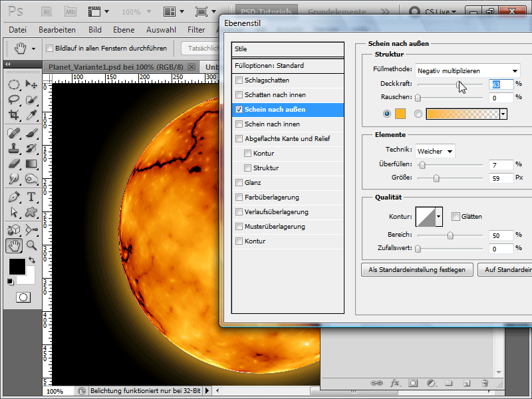This screenshot has height=399, width=532.
Task: Enable Schatten nach innen checkbox
Action: pyautogui.click(x=239, y=95)
